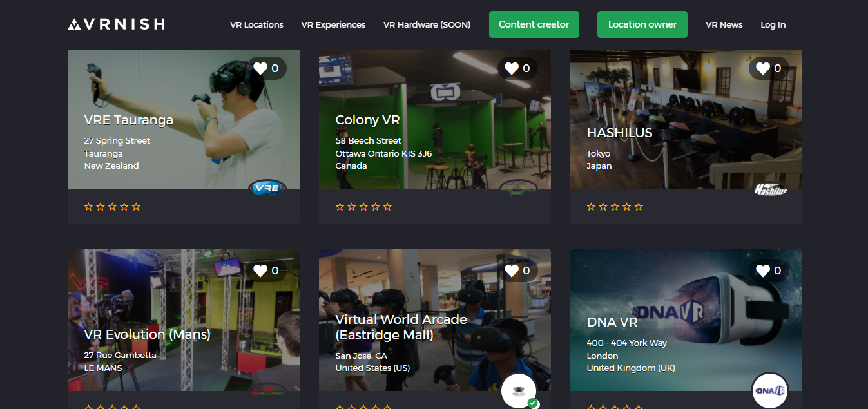The image size is (868, 409).
Task: Click verified checkmark on Virtual World Arcade
Action: [x=533, y=404]
